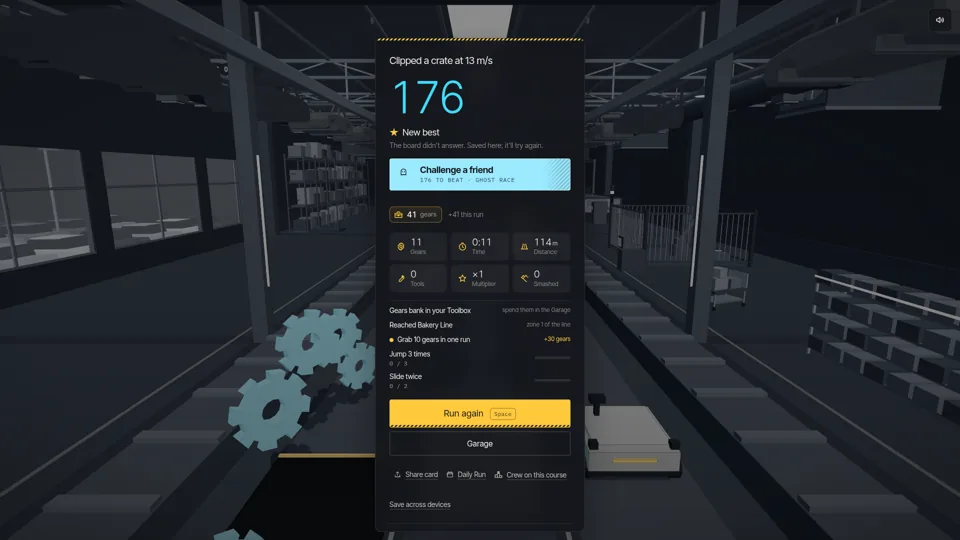Click the '+30 gears' reward text
Viewport: 960px width, 540px height.
557,339
